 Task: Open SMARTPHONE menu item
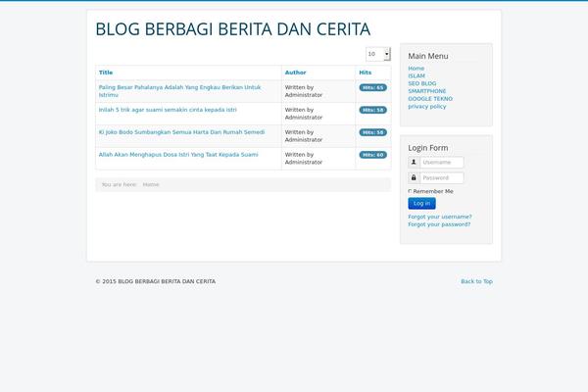426,91
